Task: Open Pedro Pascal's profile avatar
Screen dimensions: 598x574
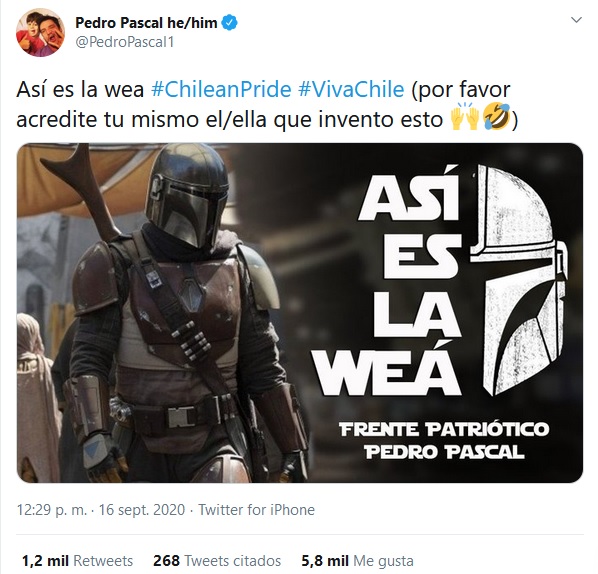Action: pyautogui.click(x=40, y=32)
